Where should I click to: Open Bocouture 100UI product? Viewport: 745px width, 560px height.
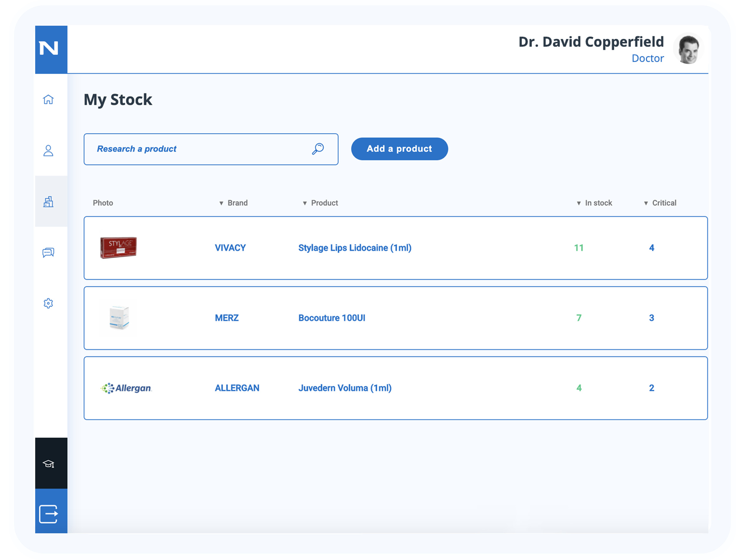coord(332,318)
